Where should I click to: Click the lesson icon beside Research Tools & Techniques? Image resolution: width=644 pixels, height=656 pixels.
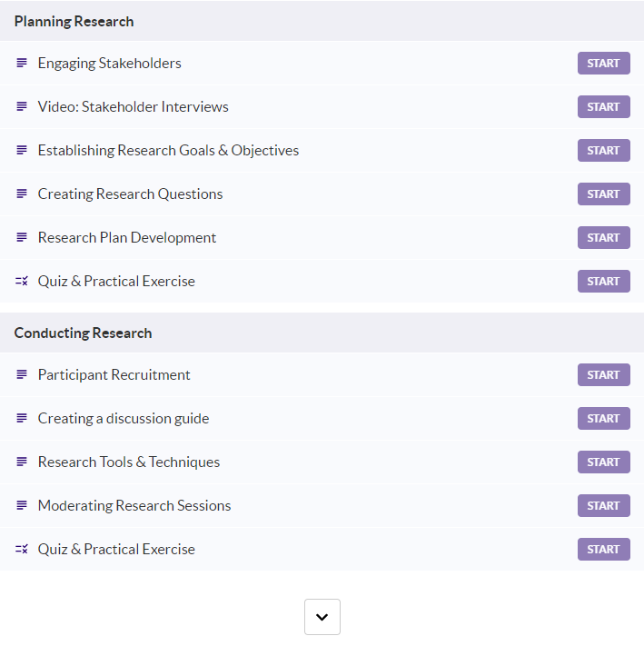(x=21, y=462)
